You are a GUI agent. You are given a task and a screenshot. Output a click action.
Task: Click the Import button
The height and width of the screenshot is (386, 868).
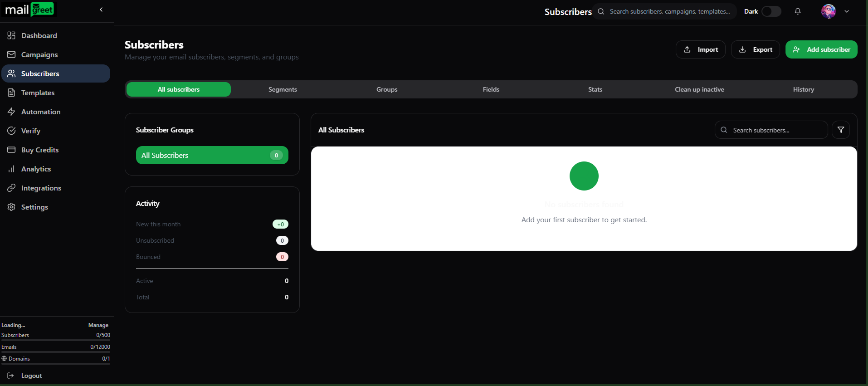pyautogui.click(x=701, y=49)
